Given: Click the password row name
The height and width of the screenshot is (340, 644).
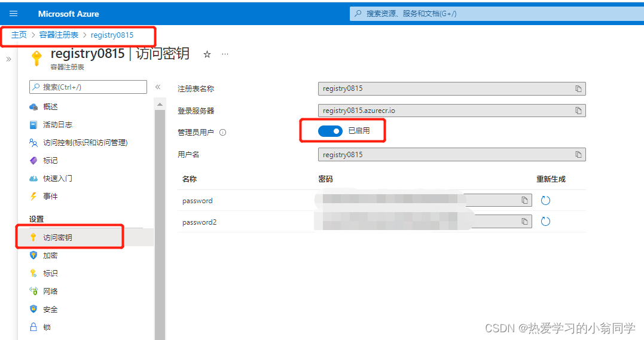Looking at the screenshot, I should (x=197, y=201).
